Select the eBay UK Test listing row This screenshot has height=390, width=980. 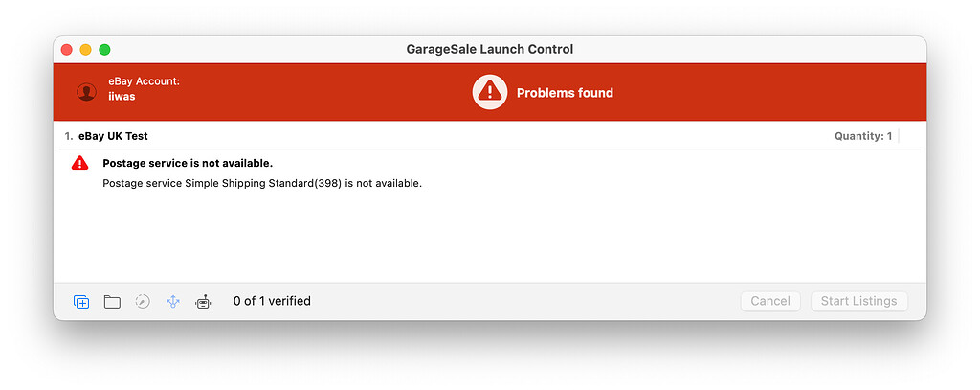tap(489, 136)
